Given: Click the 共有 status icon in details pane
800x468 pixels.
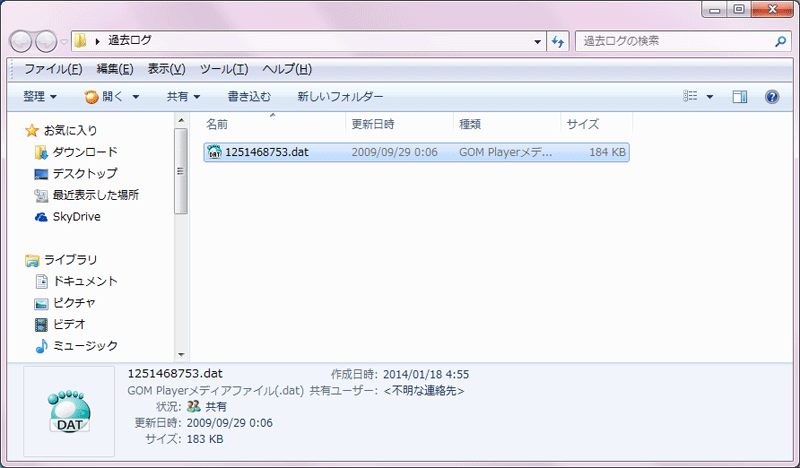Looking at the screenshot, I should coord(193,407).
